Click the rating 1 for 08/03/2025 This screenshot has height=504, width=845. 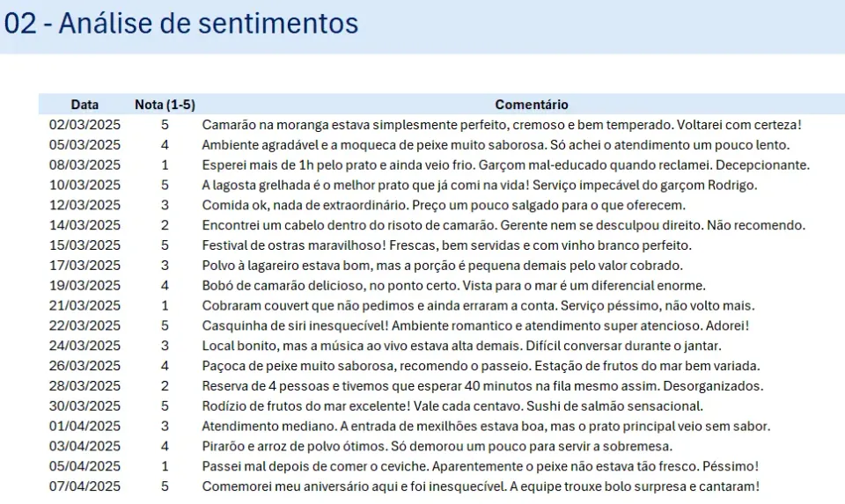(x=165, y=165)
